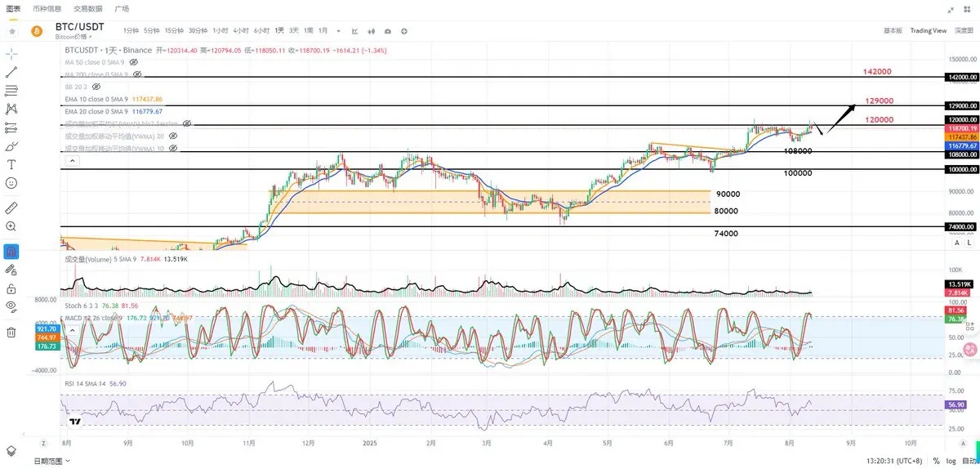The height and width of the screenshot is (469, 980).
Task: Open the indicators candlestick icon
Action: [372, 31]
